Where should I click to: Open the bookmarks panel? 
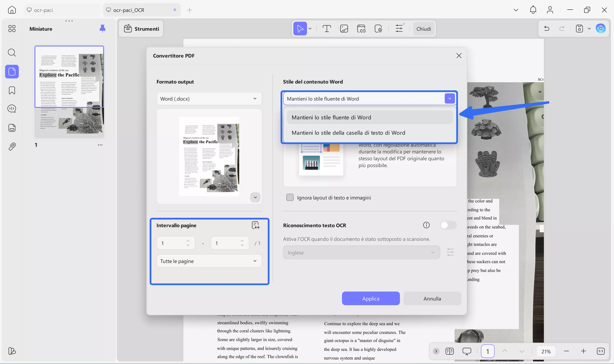tap(12, 90)
